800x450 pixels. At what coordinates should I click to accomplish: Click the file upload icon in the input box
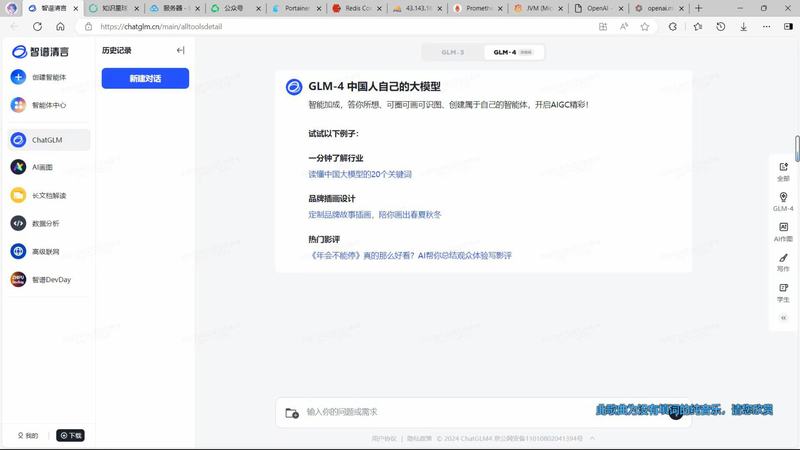point(292,413)
